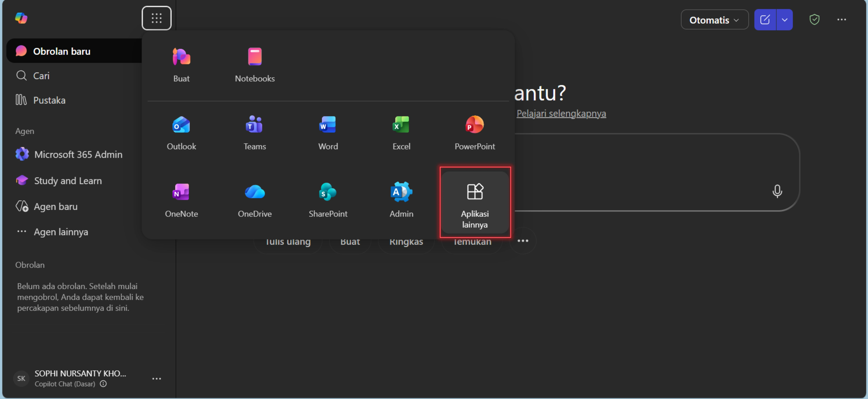The height and width of the screenshot is (399, 868).
Task: Click the microphone icon in chat box
Action: point(777,191)
